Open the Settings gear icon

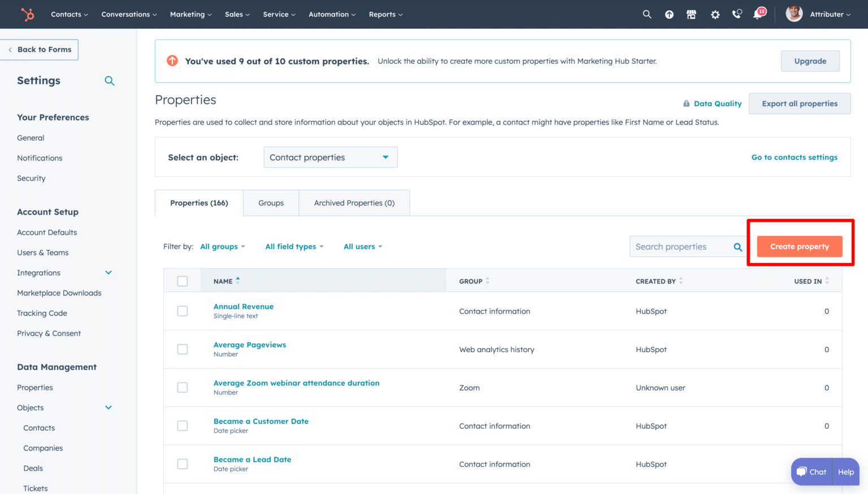pyautogui.click(x=715, y=14)
